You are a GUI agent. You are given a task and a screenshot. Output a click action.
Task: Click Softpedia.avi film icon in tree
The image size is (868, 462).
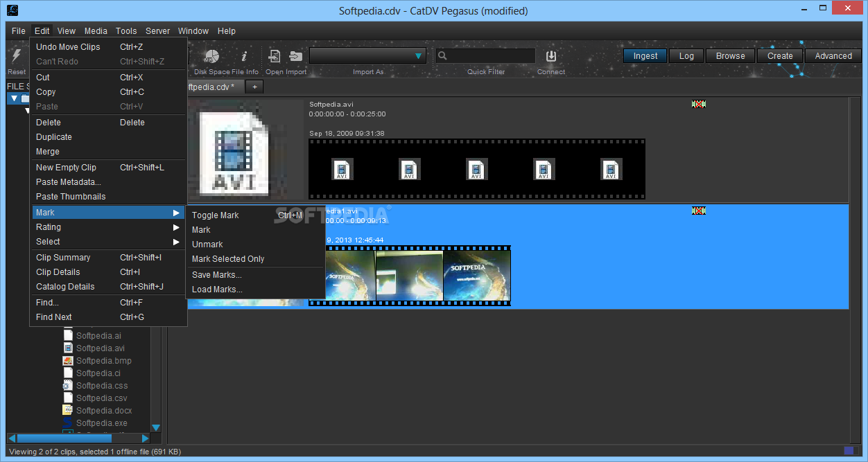point(68,348)
